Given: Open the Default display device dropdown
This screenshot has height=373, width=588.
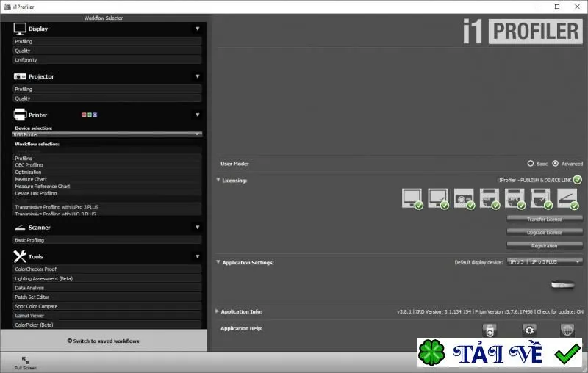Looking at the screenshot, I should coord(545,262).
